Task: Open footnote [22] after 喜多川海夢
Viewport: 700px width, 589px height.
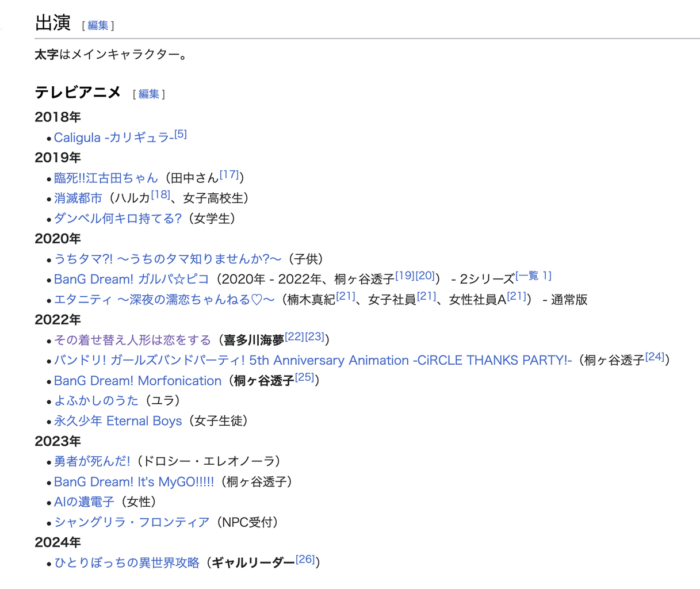Action: [294, 336]
